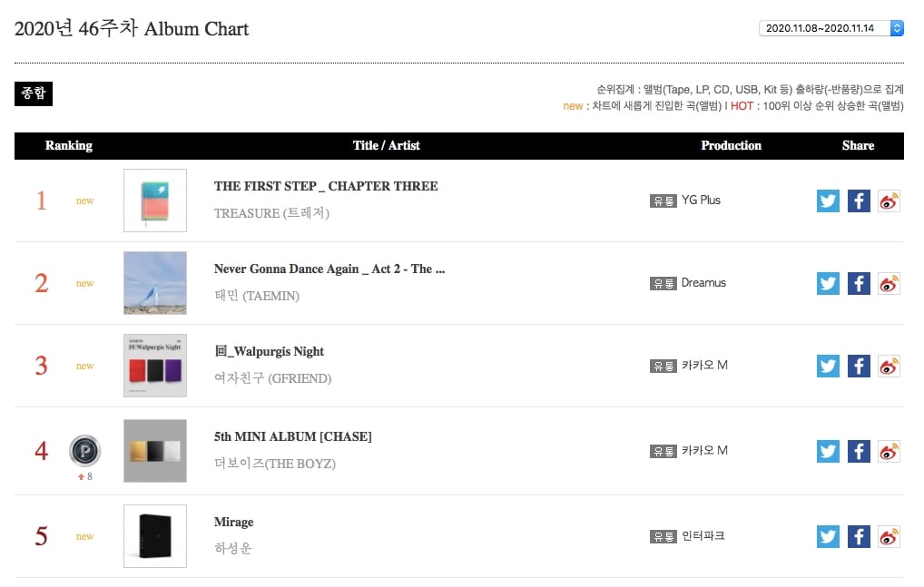Open the 回_Walpurgis Night album title
This screenshot has width=924, height=587.
269,351
